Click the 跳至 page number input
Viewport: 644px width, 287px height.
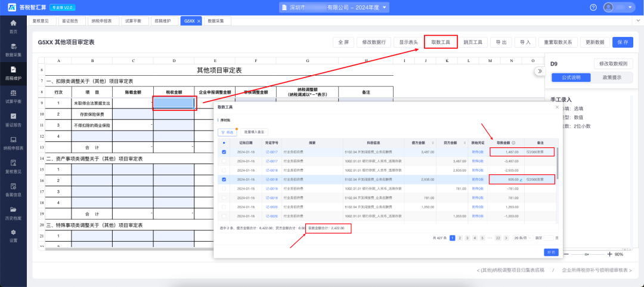549,237
